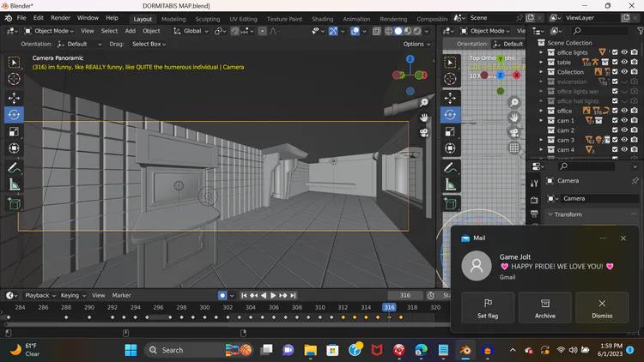Enable the evisceration collection checkbox

coord(615,81)
